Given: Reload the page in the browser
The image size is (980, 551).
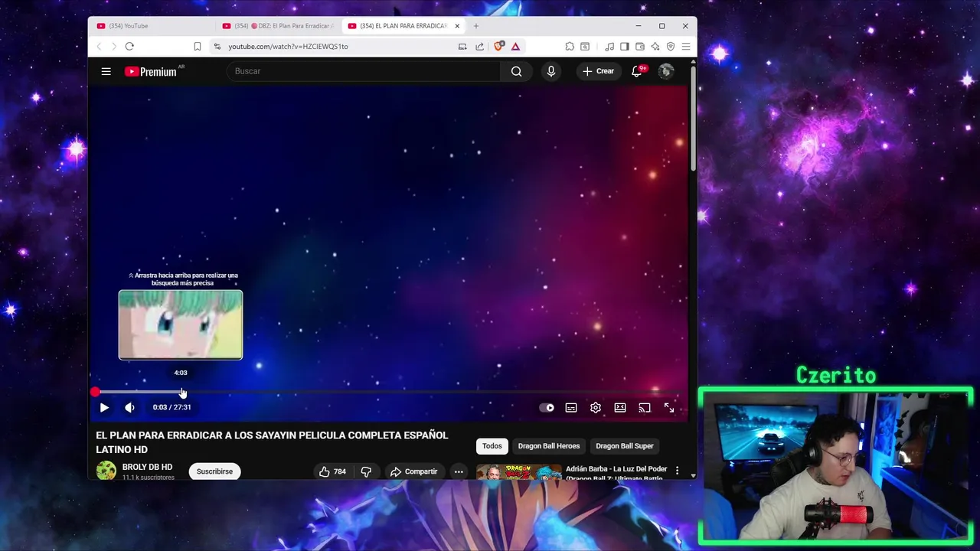Looking at the screenshot, I should pos(129,47).
